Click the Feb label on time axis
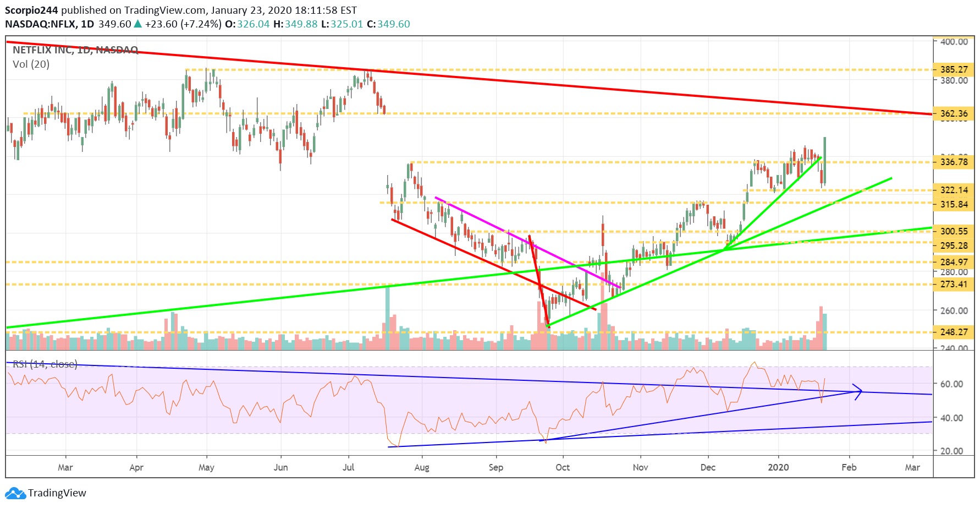The image size is (980, 508). pos(849,467)
